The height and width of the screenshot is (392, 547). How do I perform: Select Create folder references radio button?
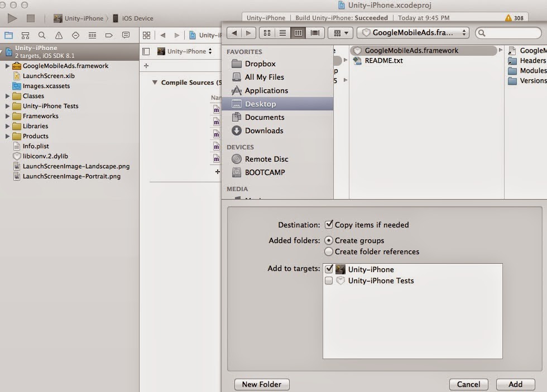(x=328, y=251)
